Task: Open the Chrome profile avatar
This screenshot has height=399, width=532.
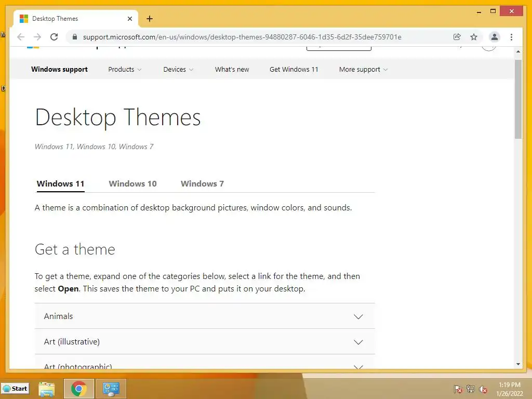Action: pos(495,37)
